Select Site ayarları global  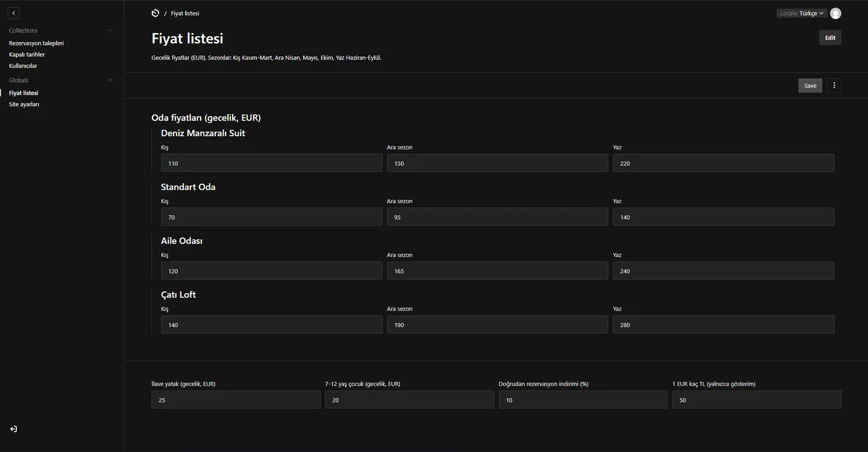point(24,104)
